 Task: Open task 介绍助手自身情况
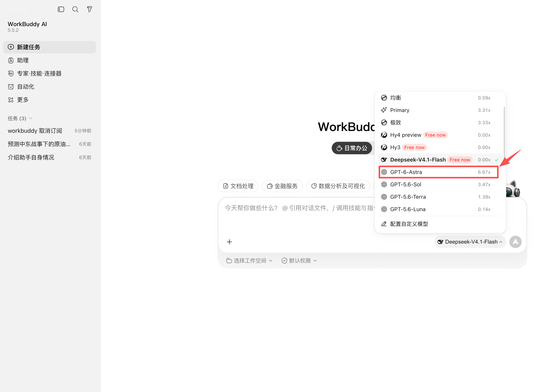[50, 157]
